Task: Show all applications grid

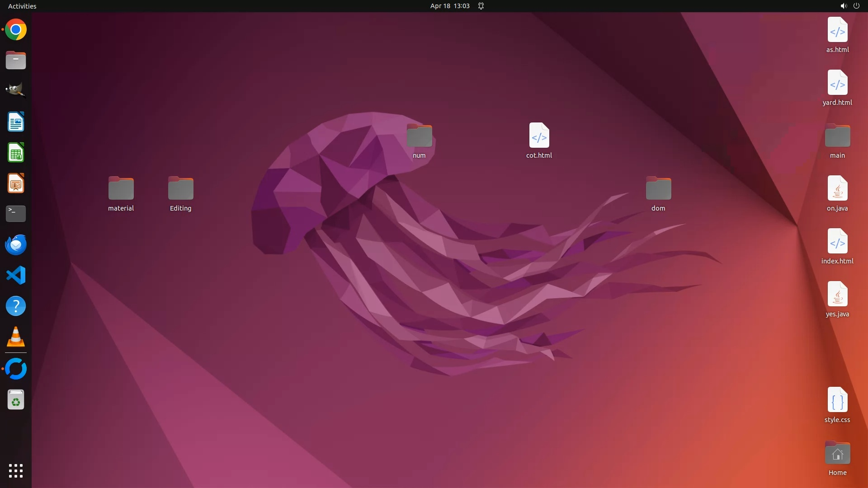Action: point(16,470)
